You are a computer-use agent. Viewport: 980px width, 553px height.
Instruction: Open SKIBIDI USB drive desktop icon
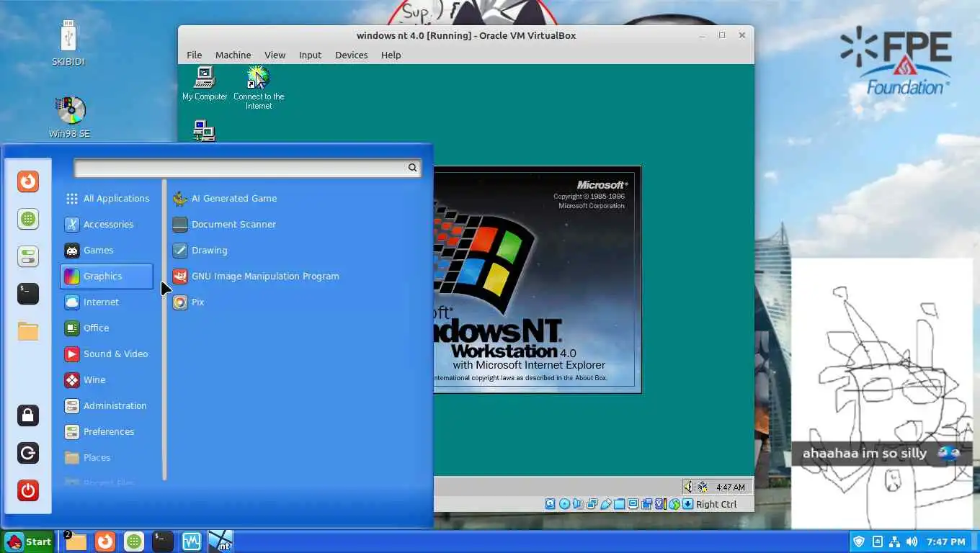pyautogui.click(x=68, y=43)
